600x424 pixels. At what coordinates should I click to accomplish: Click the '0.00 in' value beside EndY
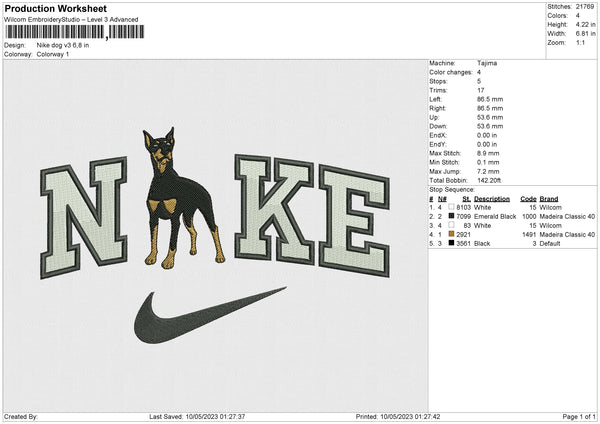click(487, 144)
